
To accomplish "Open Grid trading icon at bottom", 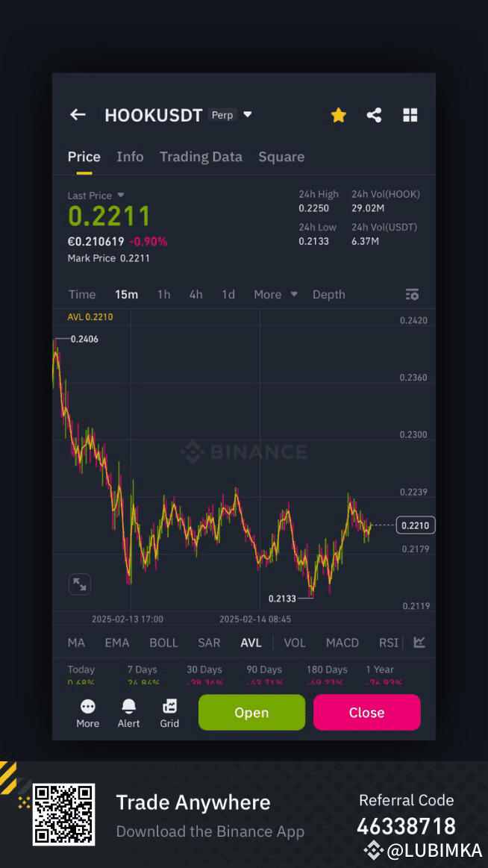I will [169, 707].
